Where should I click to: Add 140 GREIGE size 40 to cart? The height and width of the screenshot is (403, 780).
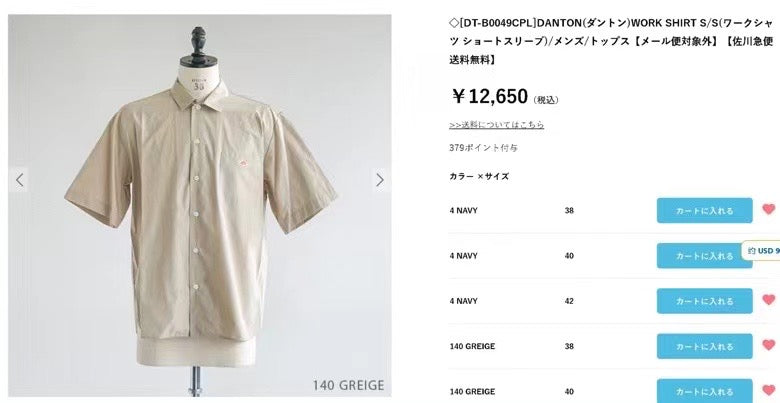tap(704, 391)
